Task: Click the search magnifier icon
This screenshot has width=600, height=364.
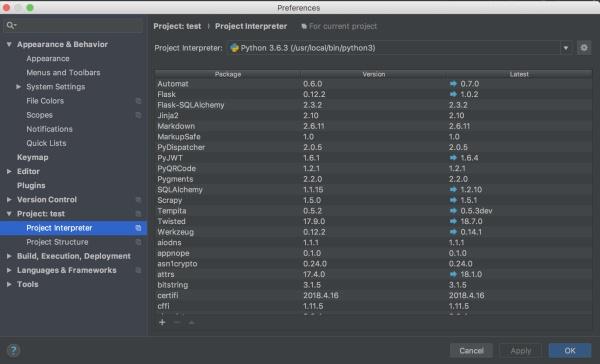Action: 11,25
